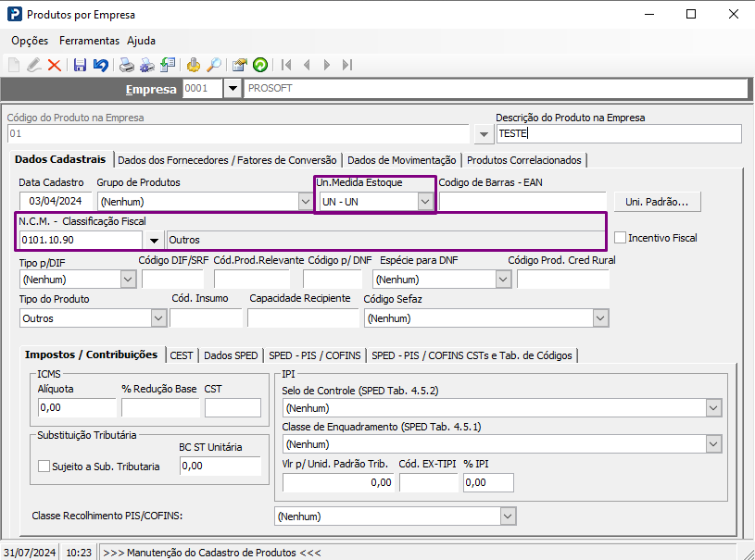Expand Classe Recolhimento PIS/COFINS dropdown
The height and width of the screenshot is (560, 755).
click(x=508, y=516)
